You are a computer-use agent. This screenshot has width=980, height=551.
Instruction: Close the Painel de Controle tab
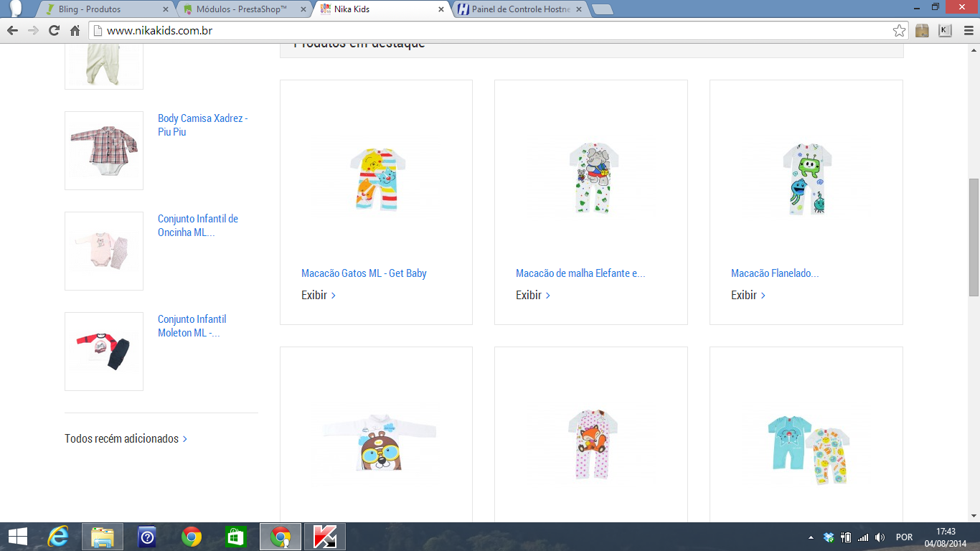click(x=579, y=9)
